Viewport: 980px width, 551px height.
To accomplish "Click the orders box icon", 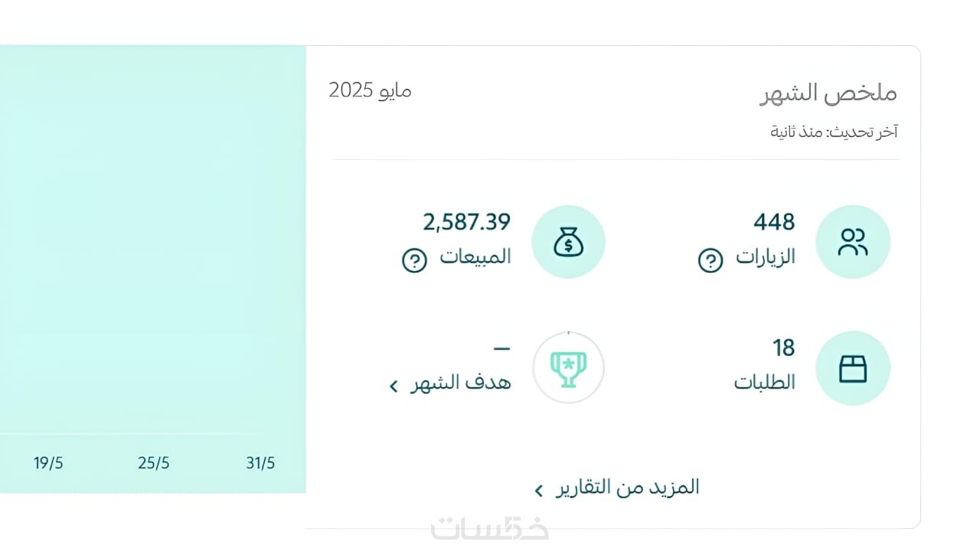I will click(x=852, y=368).
